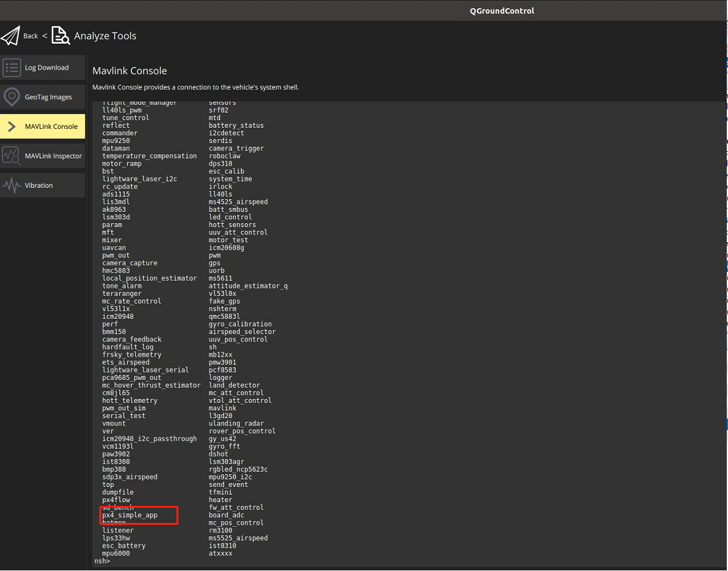728x571 pixels.
Task: Click the rgbled_ncp5623c entry
Action: pyautogui.click(x=238, y=469)
